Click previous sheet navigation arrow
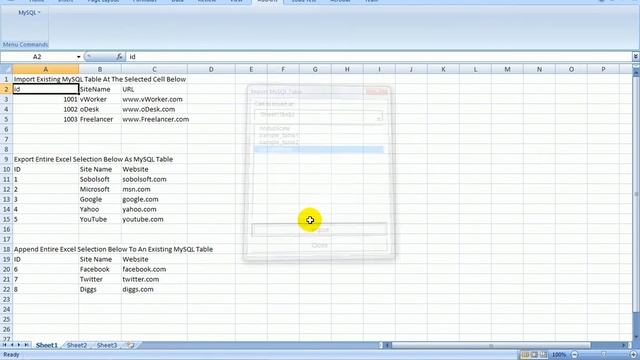This screenshot has width=640, height=360. (x=12, y=345)
